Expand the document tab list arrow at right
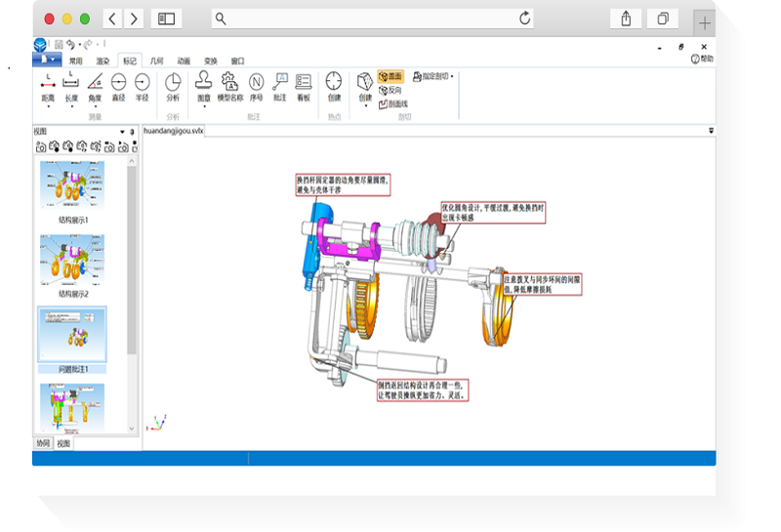The width and height of the screenshot is (781, 532). [x=710, y=129]
